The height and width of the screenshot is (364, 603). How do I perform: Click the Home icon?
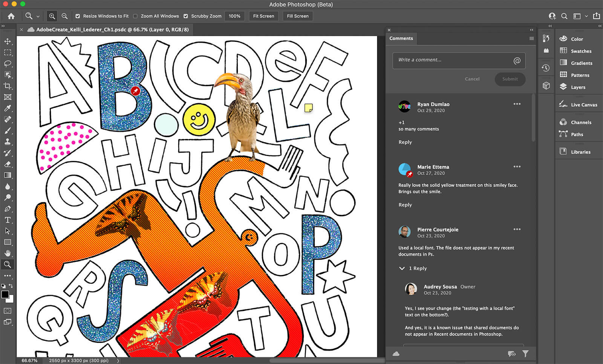click(x=11, y=16)
